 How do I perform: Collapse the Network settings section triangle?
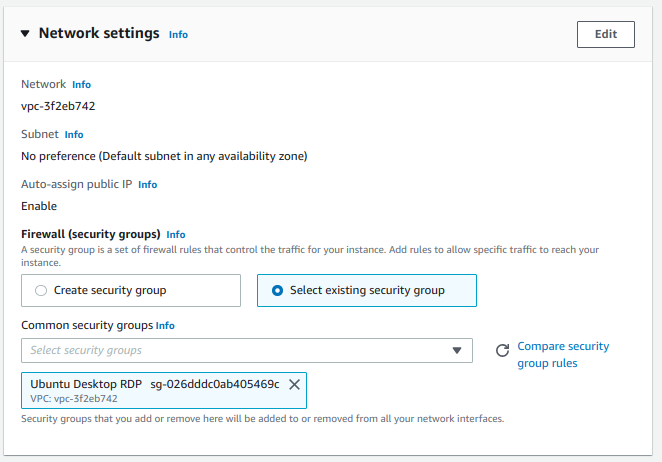[25, 34]
